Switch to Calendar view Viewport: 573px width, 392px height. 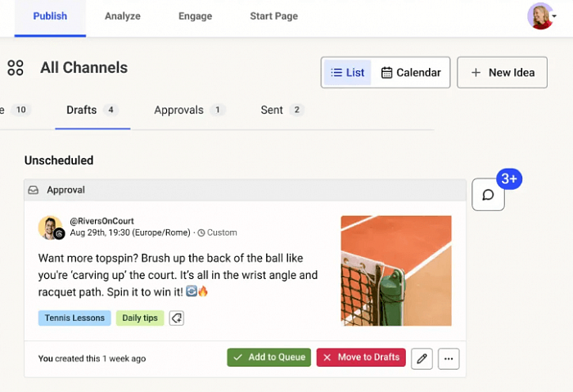click(411, 72)
